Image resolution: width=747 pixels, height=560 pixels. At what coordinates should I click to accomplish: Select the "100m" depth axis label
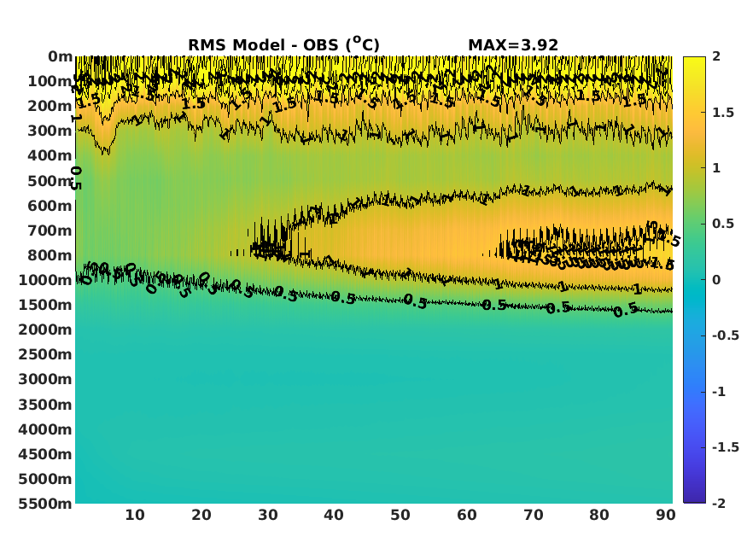click(x=50, y=81)
